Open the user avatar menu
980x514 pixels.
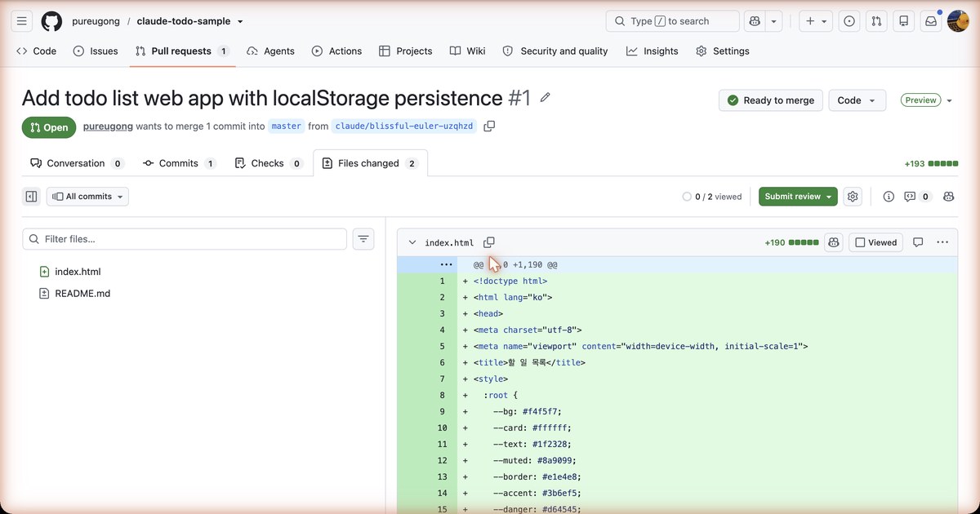[958, 21]
